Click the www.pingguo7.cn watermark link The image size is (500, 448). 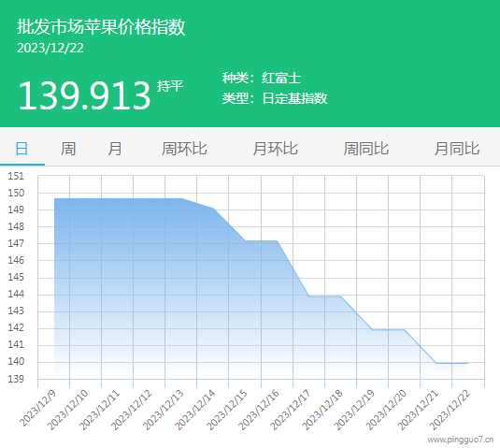point(461,440)
